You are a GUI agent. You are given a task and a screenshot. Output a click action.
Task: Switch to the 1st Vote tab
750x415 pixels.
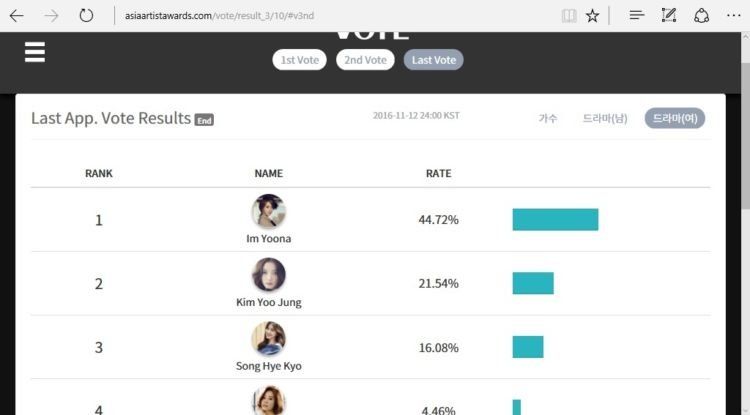coord(299,60)
